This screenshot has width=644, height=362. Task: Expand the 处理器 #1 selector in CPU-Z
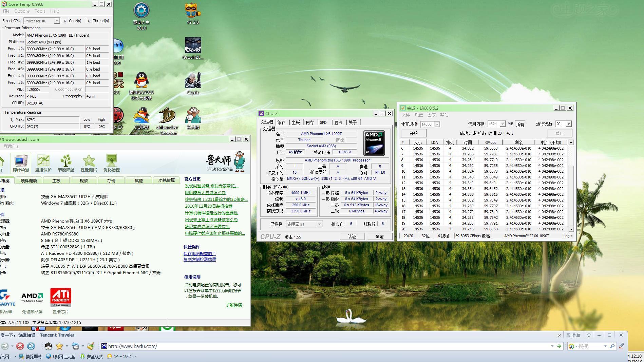coord(319,224)
